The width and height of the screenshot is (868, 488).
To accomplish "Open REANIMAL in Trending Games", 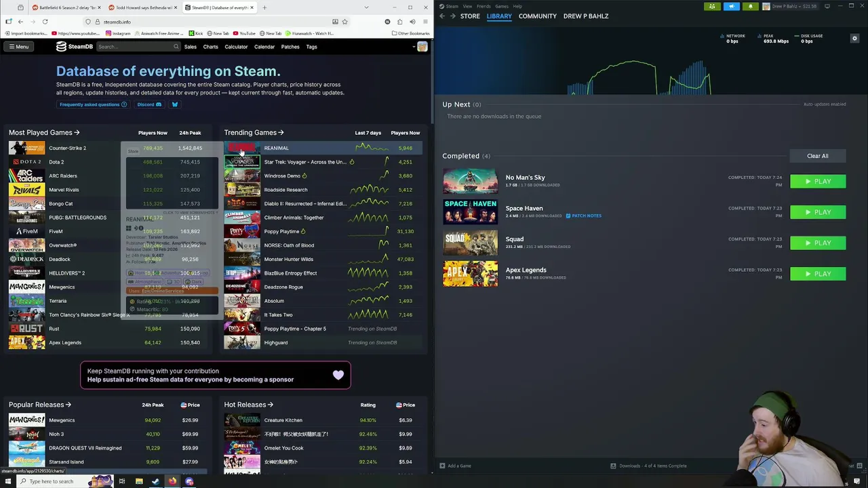I will [x=276, y=148].
